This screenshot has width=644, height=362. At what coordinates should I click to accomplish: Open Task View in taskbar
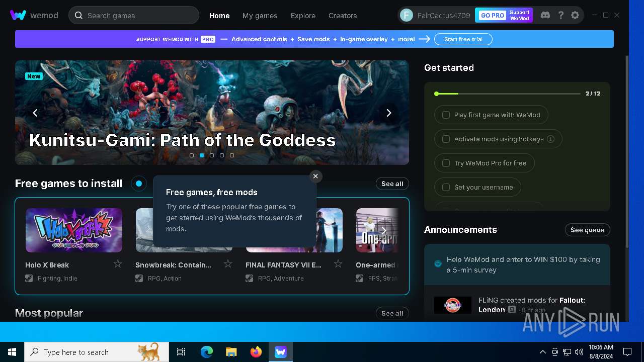pos(181,352)
